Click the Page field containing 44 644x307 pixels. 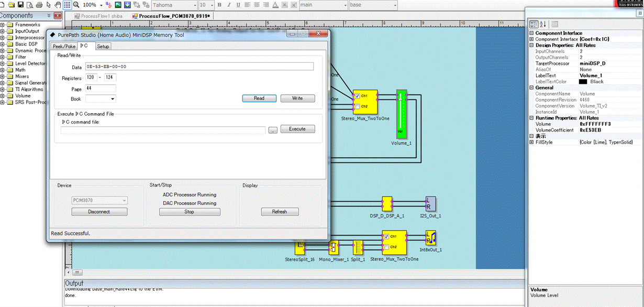pyautogui.click(x=101, y=88)
